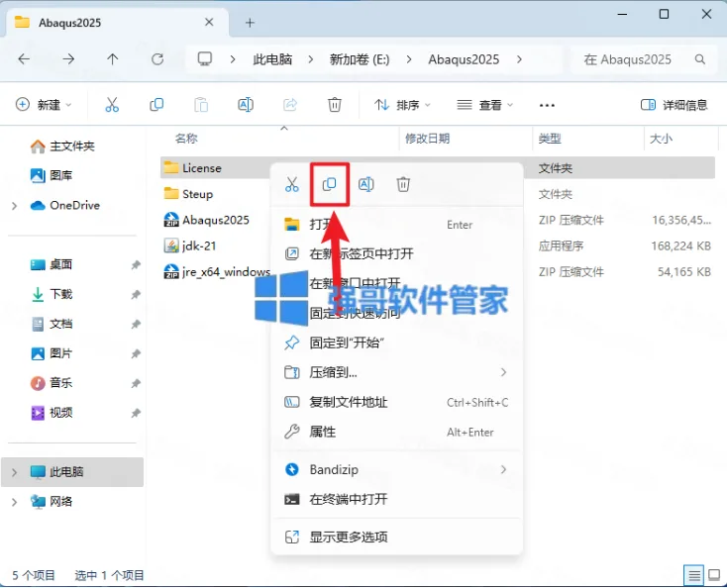Expand the Bandizip submenu arrow

[x=503, y=470]
